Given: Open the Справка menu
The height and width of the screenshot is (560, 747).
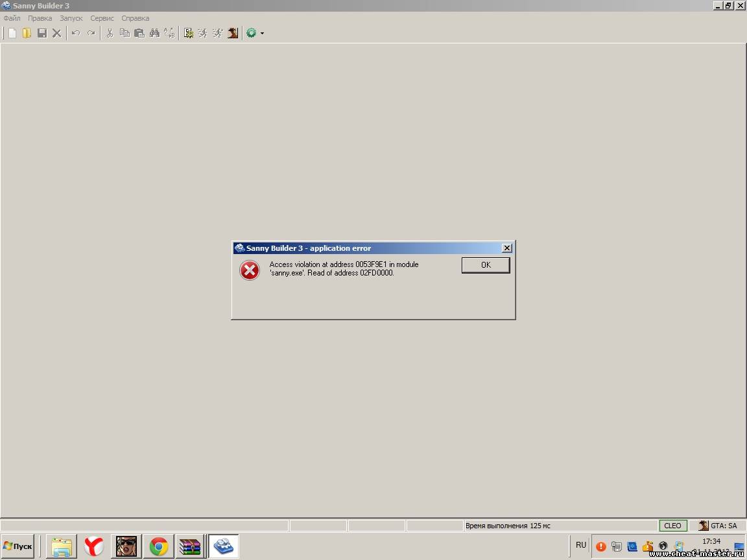Looking at the screenshot, I should 136,18.
